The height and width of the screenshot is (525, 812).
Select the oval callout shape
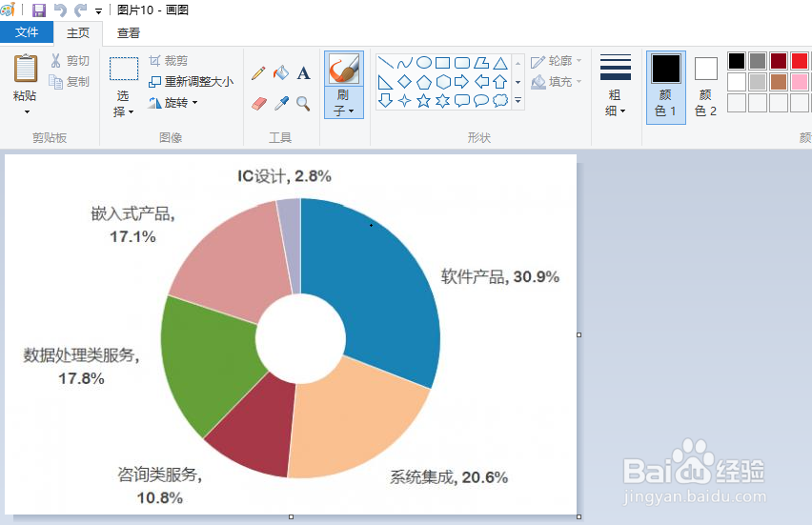pos(481,100)
